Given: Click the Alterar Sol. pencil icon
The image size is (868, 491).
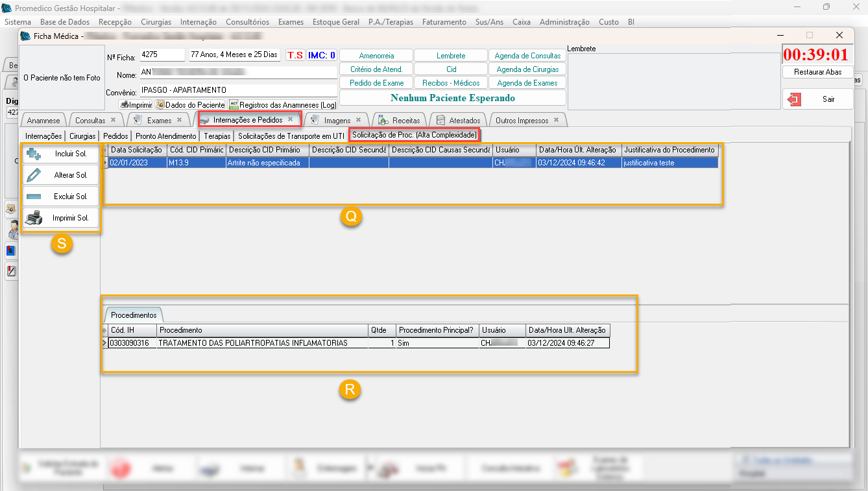Looking at the screenshot, I should pos(34,175).
